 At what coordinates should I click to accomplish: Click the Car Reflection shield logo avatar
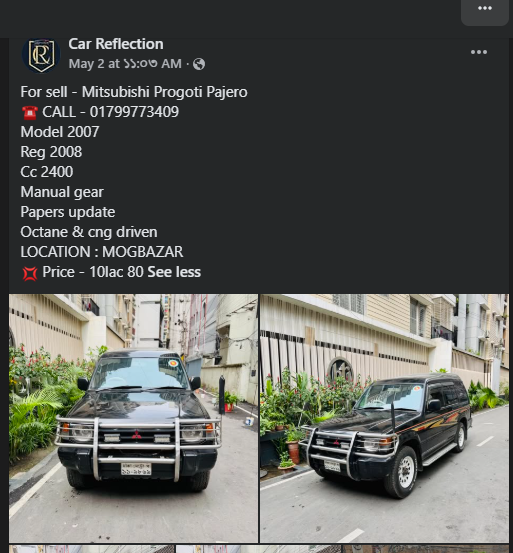pyautogui.click(x=41, y=55)
